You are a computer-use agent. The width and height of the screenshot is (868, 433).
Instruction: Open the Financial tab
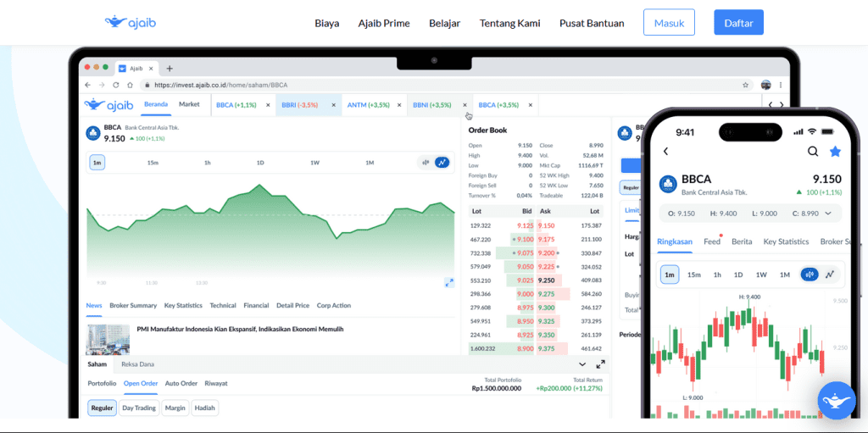click(256, 305)
